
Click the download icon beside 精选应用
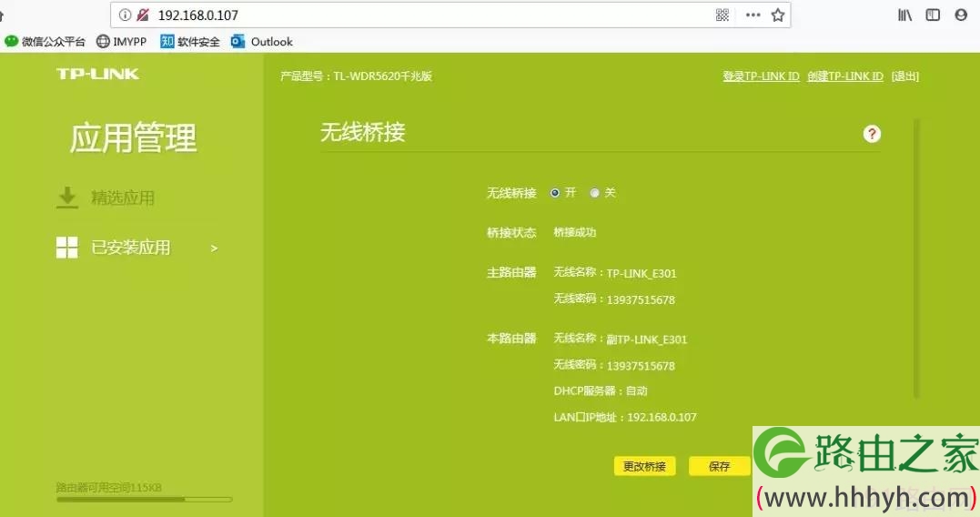coord(66,198)
